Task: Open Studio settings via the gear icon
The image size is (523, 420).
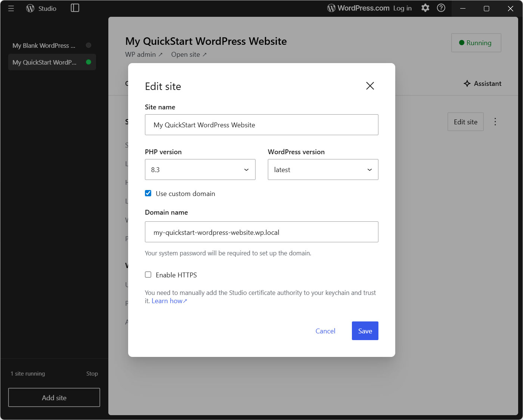Action: [425, 8]
